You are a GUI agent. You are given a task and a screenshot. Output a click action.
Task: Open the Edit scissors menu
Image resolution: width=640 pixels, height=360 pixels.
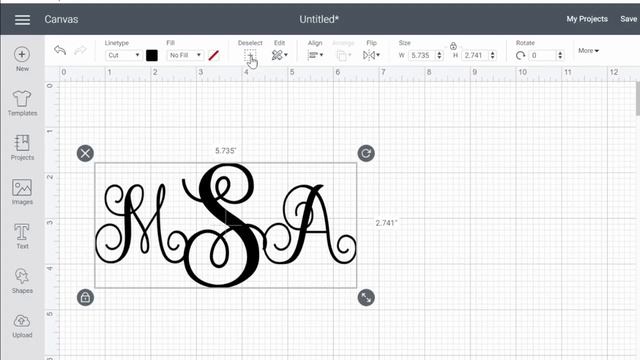279,55
